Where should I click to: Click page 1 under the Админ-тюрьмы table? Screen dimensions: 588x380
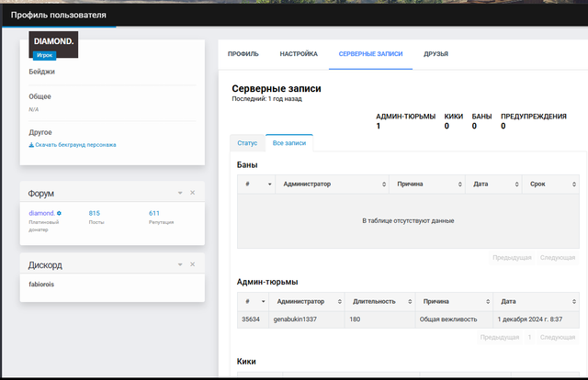point(529,337)
